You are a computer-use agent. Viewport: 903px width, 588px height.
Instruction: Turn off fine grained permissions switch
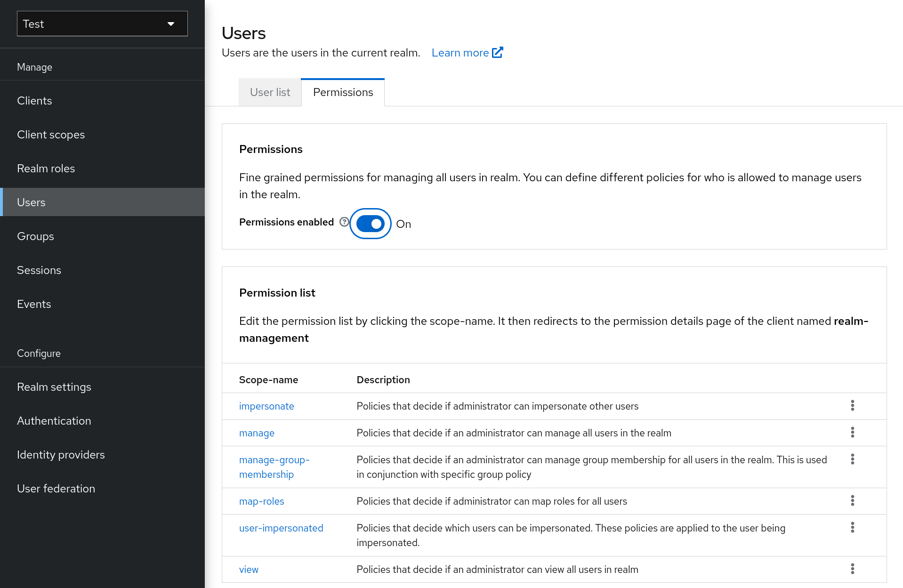point(370,223)
